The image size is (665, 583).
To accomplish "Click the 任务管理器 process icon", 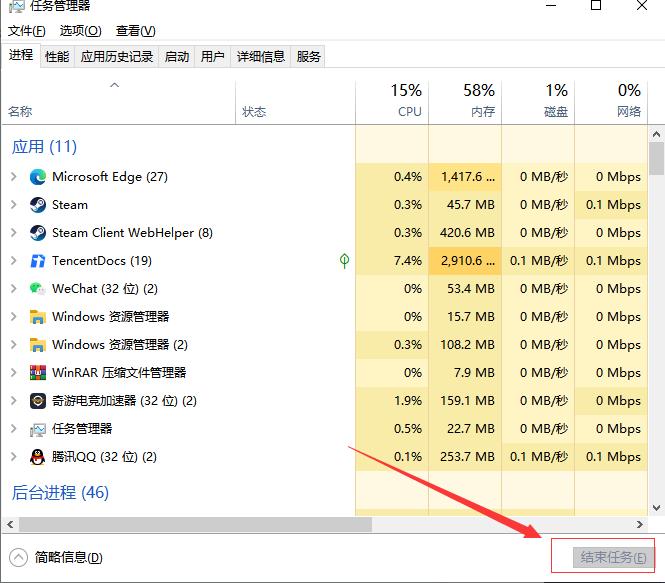I will [x=38, y=429].
